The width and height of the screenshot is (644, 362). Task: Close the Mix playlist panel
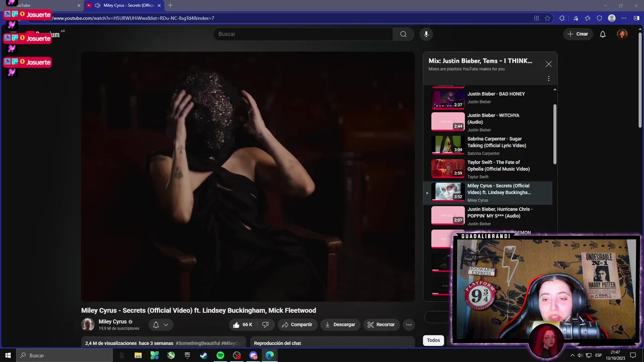[548, 64]
